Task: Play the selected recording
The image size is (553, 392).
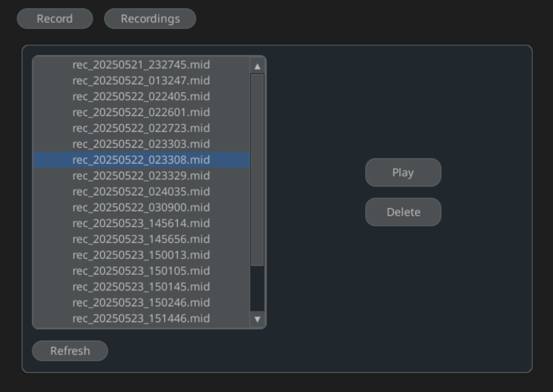Action: pyautogui.click(x=403, y=173)
